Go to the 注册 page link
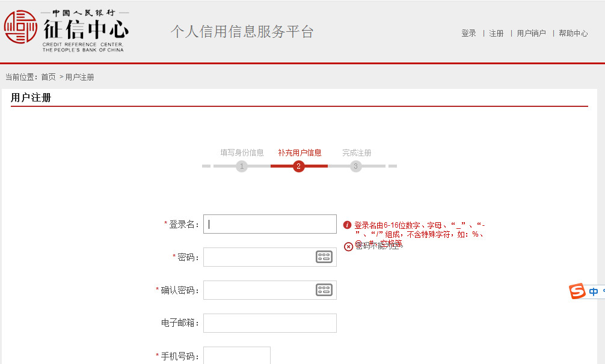 (496, 34)
